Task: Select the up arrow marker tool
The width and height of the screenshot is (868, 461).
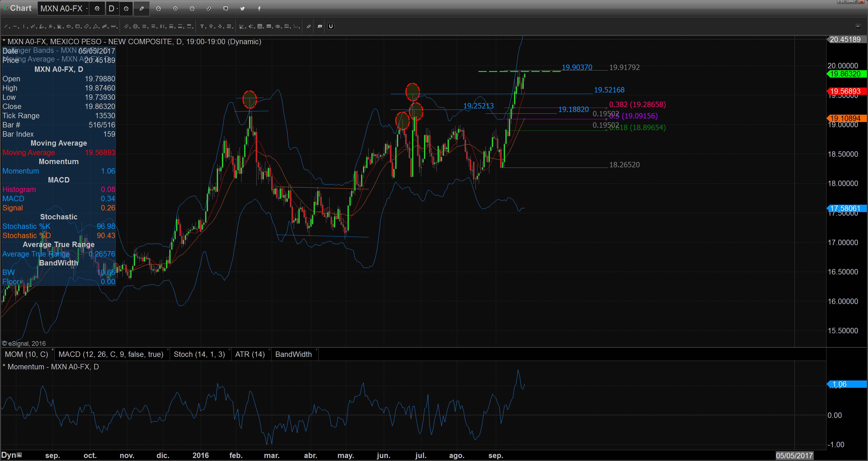Action: tap(211, 26)
